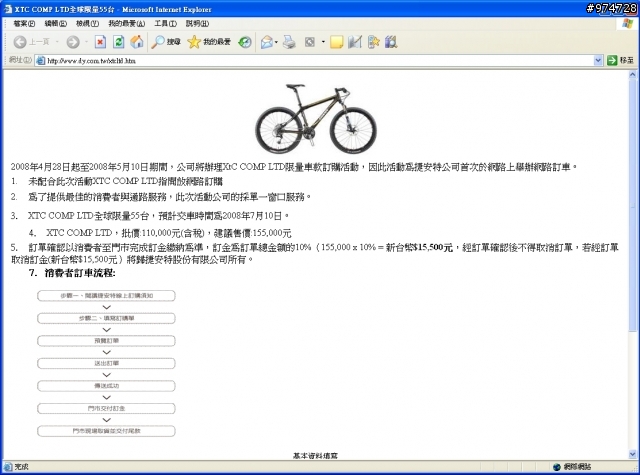
Task: Open the 編輯 (Edit) menu
Action: point(55,24)
